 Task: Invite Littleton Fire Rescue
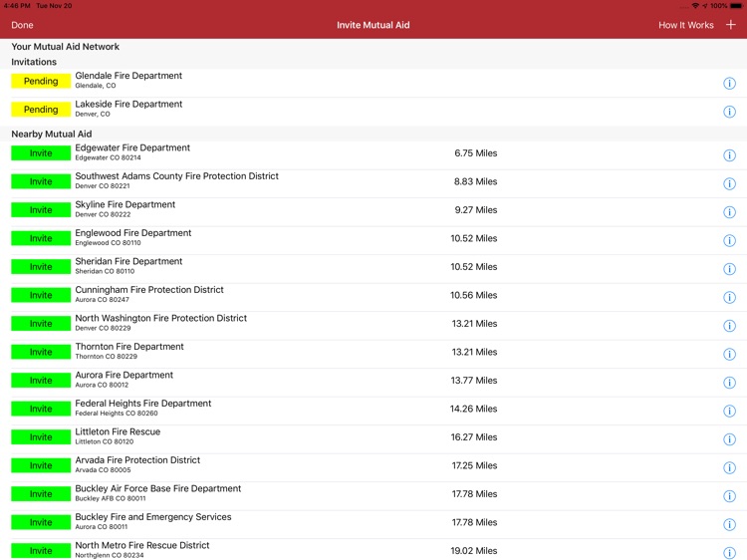(41, 437)
